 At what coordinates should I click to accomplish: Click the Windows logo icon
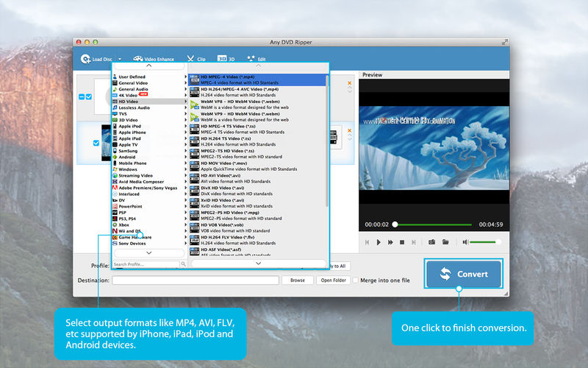click(x=115, y=169)
